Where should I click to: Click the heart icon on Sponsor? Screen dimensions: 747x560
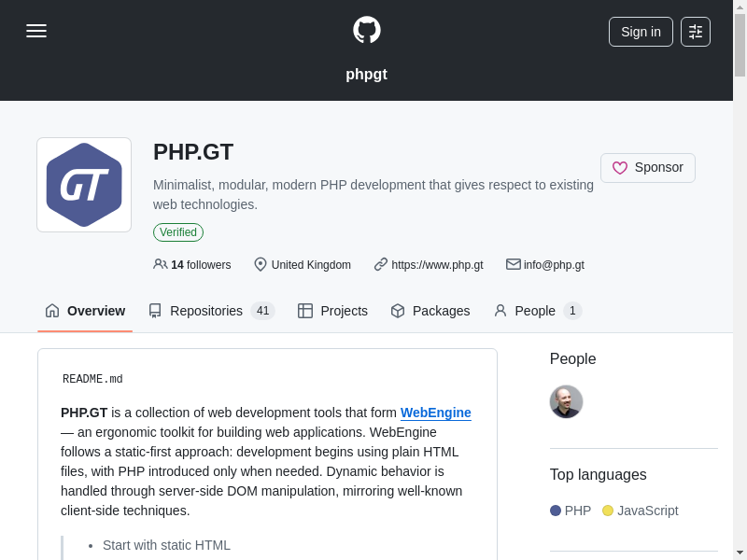point(620,168)
